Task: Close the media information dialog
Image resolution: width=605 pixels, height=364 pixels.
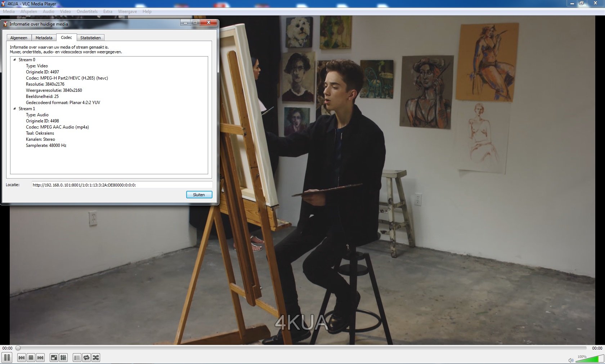Action: [x=209, y=23]
